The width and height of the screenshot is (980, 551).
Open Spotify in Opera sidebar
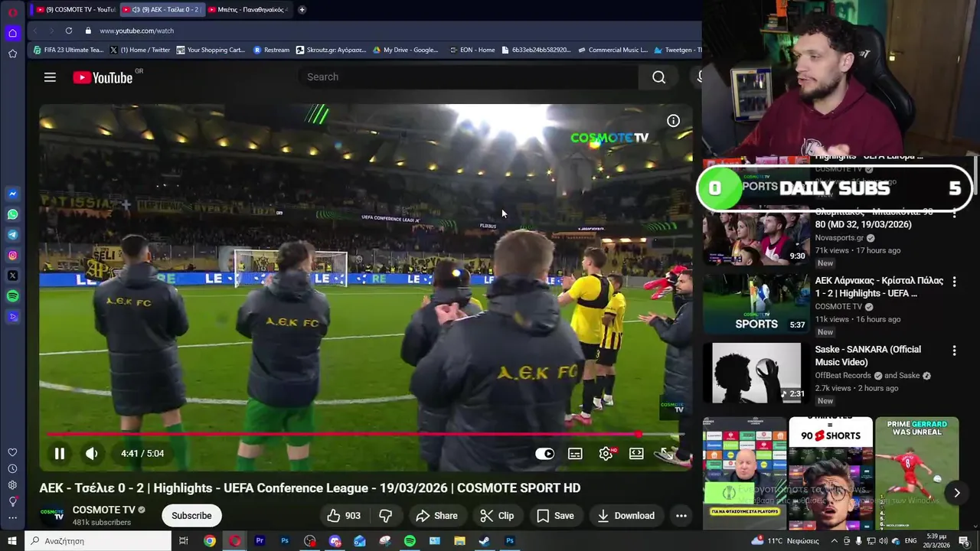pos(12,296)
